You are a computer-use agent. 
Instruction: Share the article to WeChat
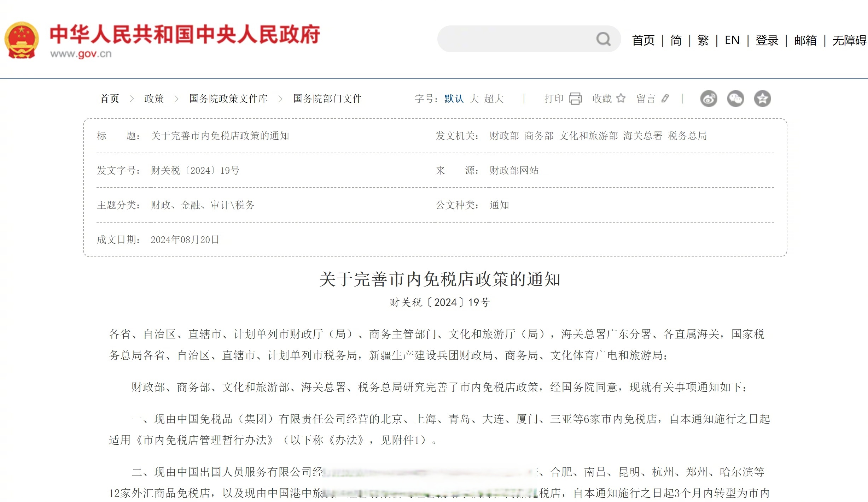click(x=735, y=99)
